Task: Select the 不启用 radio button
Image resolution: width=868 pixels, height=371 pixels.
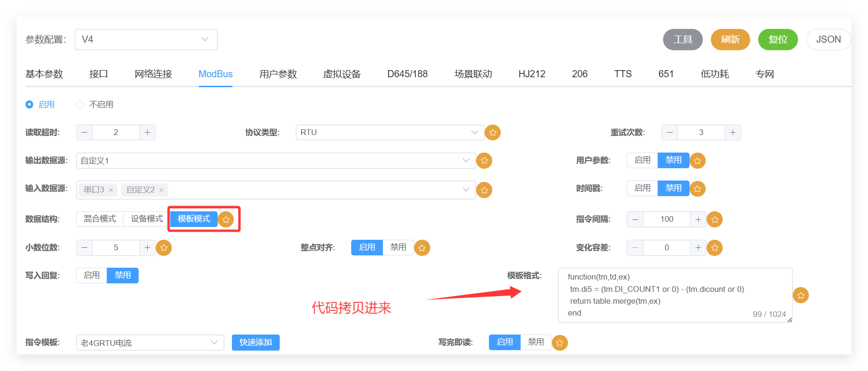Action: (80, 104)
